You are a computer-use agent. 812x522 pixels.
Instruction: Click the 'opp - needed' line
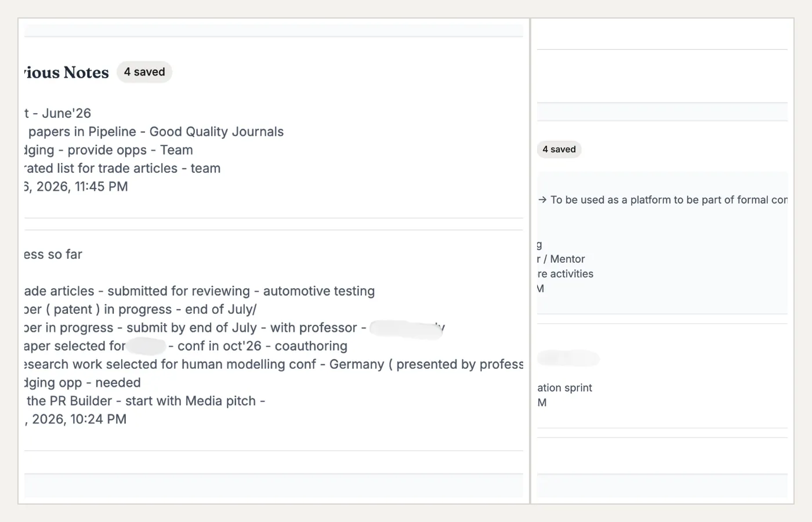click(82, 383)
